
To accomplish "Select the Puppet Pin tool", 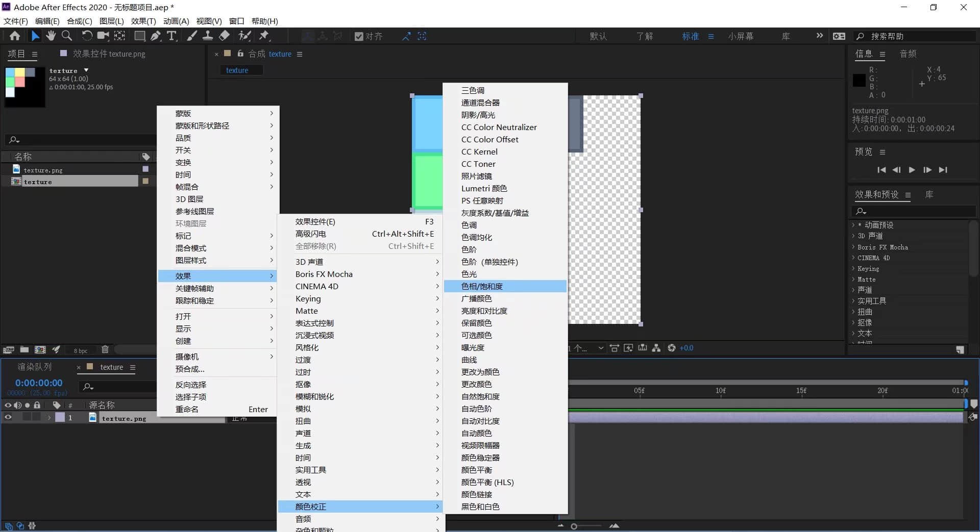I will point(264,36).
